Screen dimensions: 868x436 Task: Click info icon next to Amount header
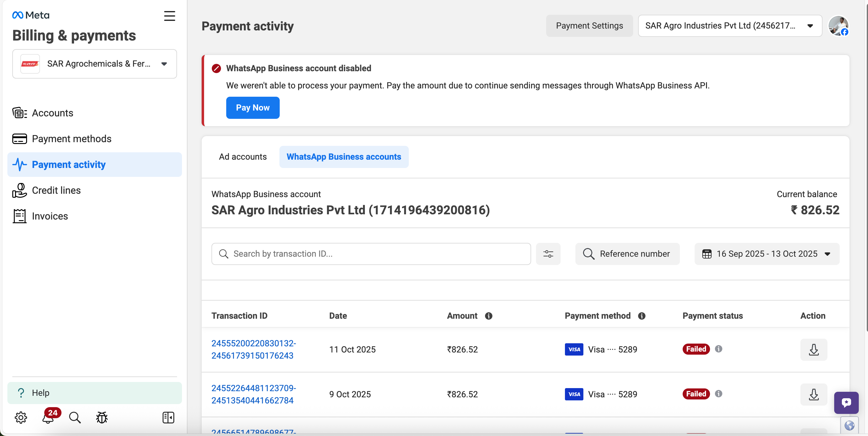pos(489,316)
